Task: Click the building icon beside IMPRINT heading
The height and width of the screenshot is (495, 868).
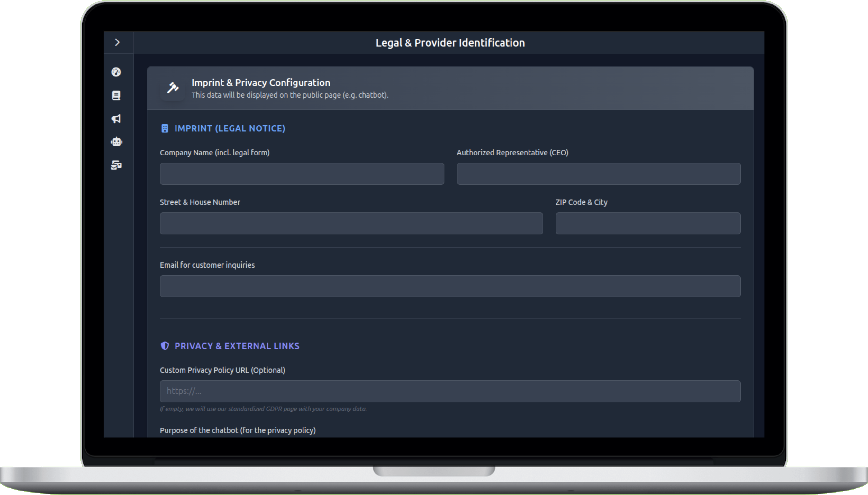Action: tap(165, 128)
